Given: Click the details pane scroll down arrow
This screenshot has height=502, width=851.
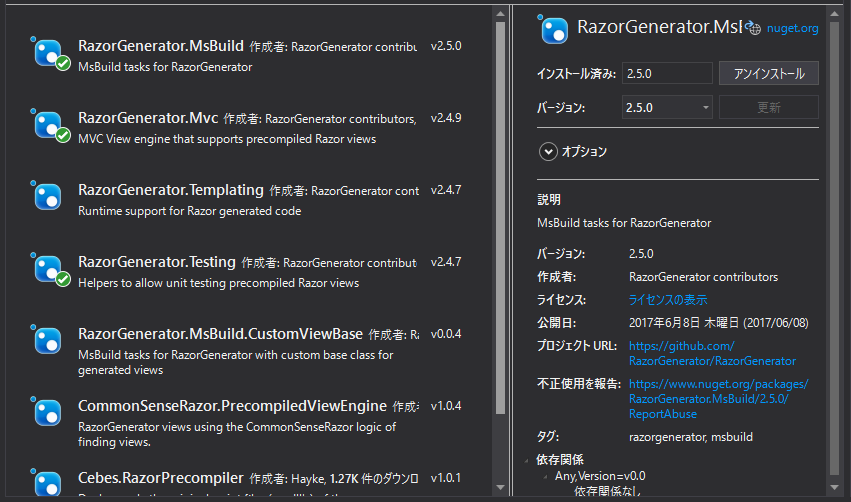Looking at the screenshot, I should (835, 487).
